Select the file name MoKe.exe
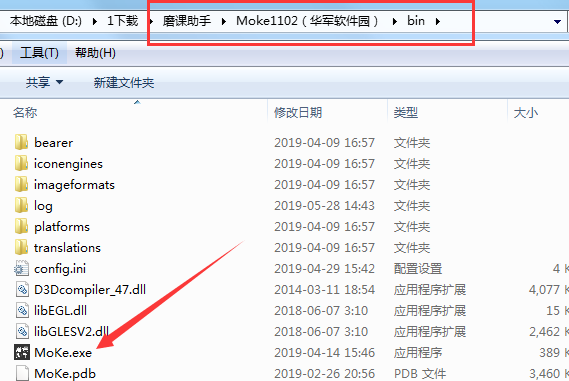This screenshot has width=569, height=381. (x=63, y=353)
